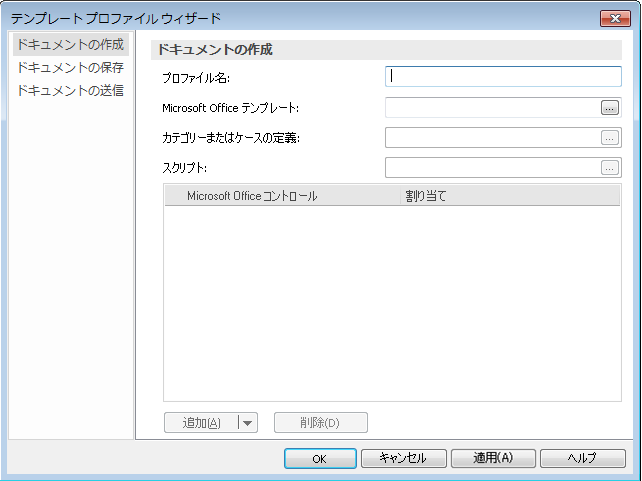Expand the 追加(A) dropdown arrow
The image size is (642, 481).
(247, 423)
